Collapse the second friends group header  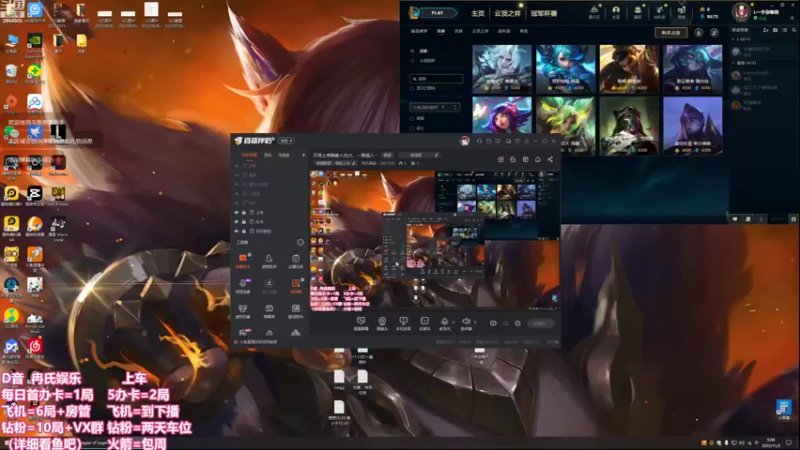pyautogui.click(x=745, y=63)
